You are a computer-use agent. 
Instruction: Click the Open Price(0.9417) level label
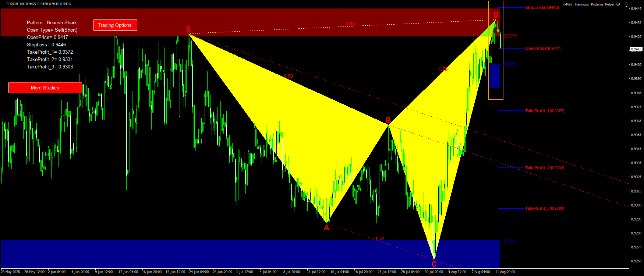pos(543,48)
